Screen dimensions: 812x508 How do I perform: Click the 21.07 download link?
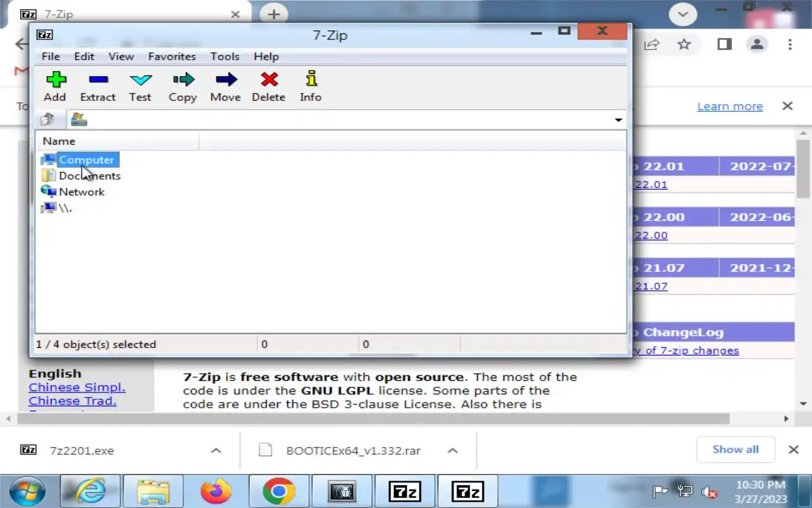point(652,286)
